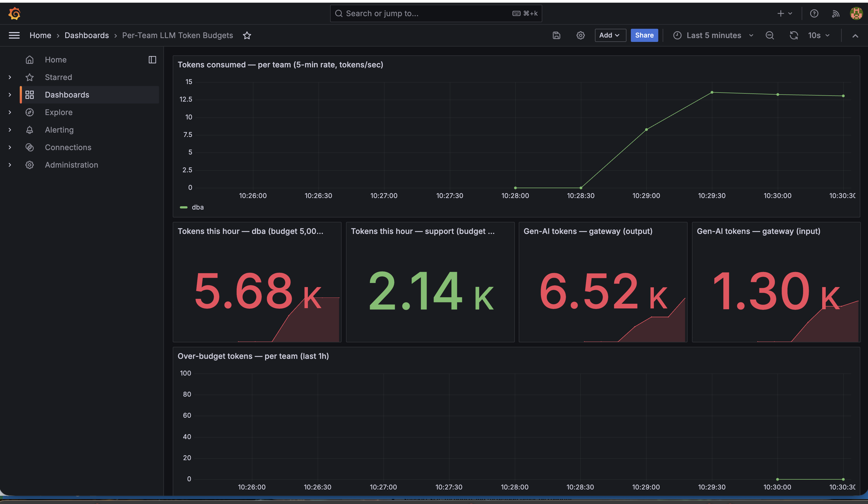Click the Over-budget tokens panel title
Viewport: 868px width, 504px height.
253,356
